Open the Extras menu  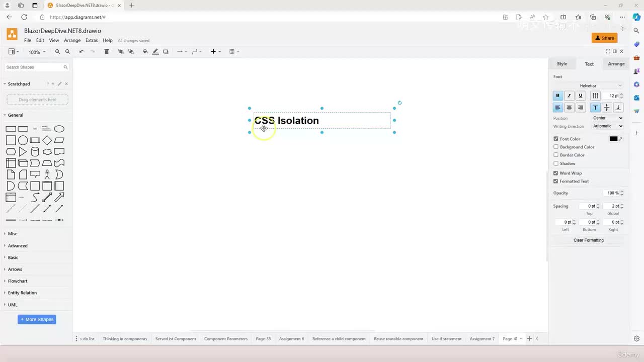(92, 40)
